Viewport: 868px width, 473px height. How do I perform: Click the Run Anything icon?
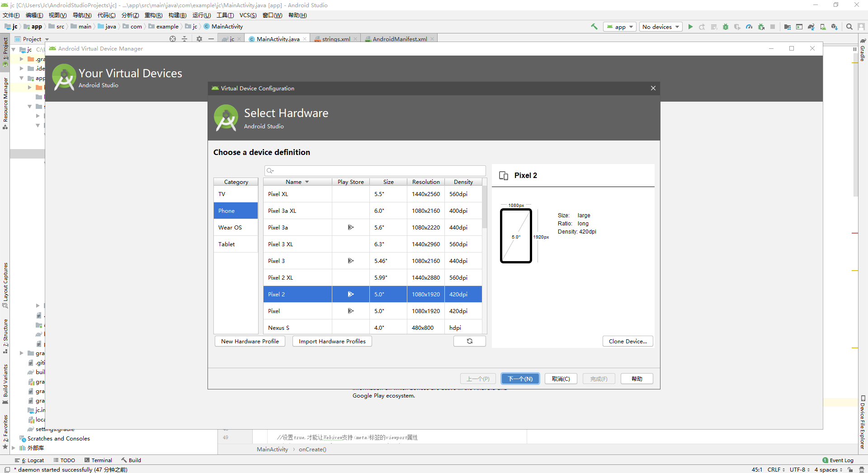[799, 27]
